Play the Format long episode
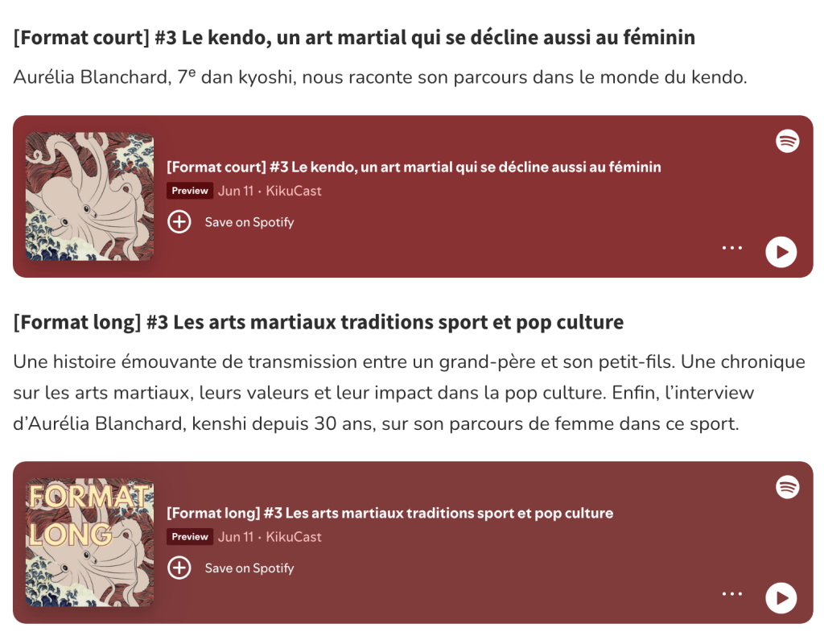Image resolution: width=824 pixels, height=644 pixels. (x=781, y=598)
